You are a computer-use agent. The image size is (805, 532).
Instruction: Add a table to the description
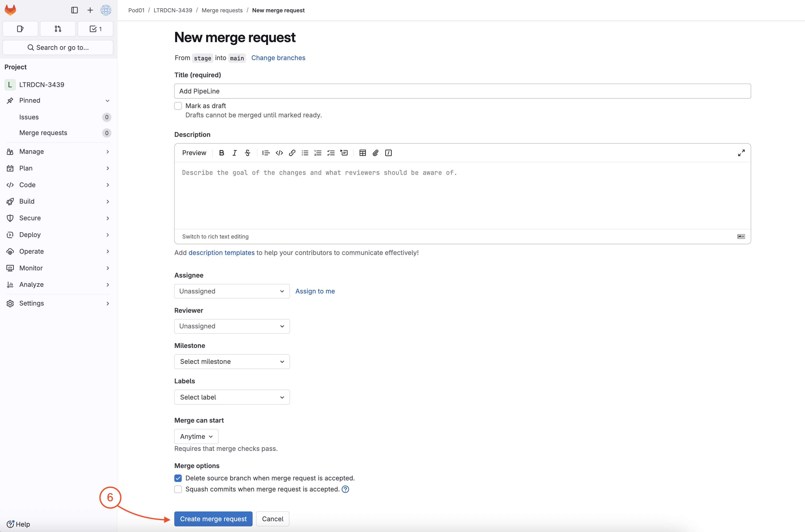tap(362, 153)
